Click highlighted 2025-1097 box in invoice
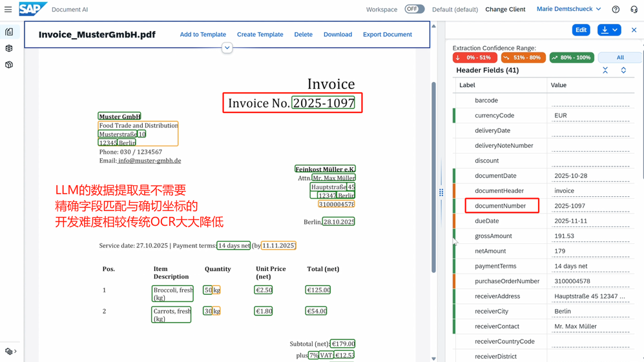Viewport: 644px width, 362px height. (323, 103)
